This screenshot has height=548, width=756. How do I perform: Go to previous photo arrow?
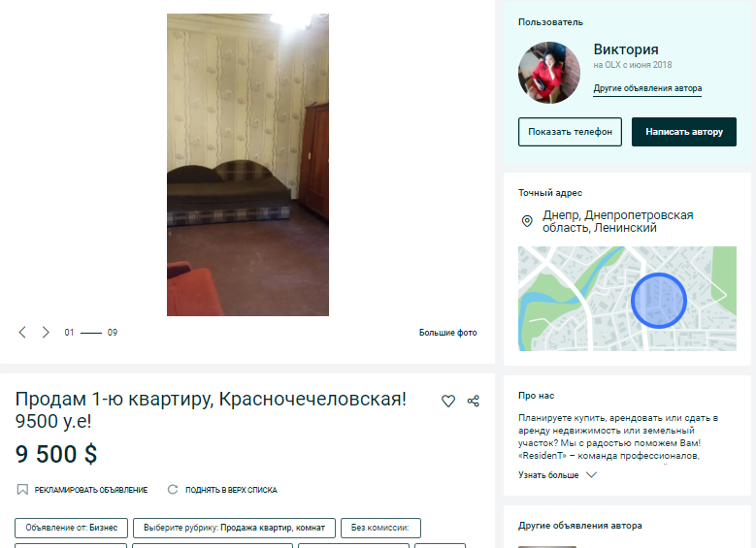tap(22, 332)
